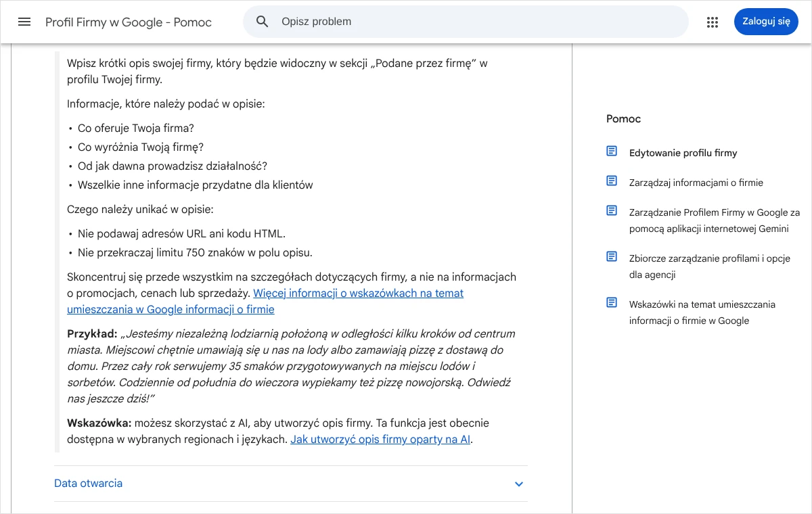Click article icon beside Edytowanie profilu firmy

tap(612, 151)
